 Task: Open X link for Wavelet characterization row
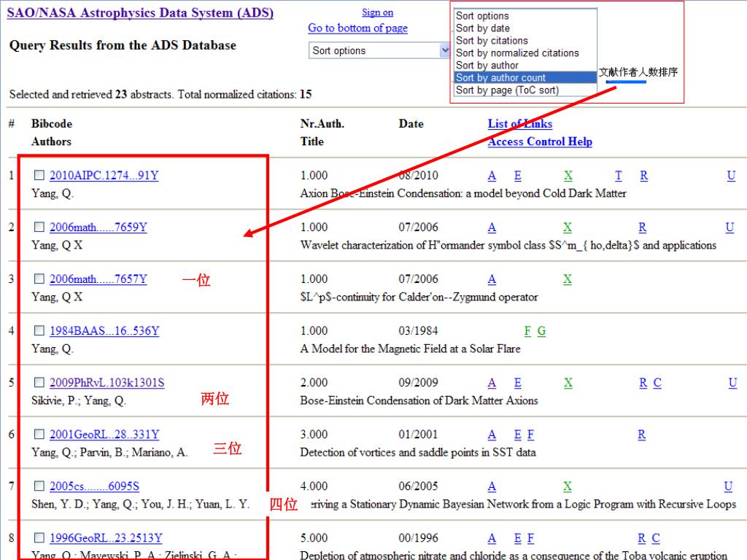(x=567, y=227)
